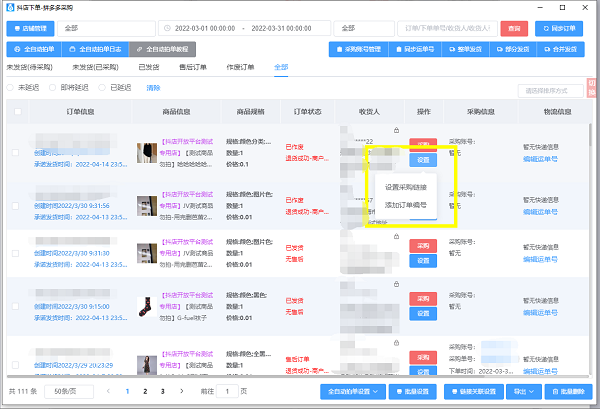
Task: Click blue 设置 button in 9:31:30 row
Action: [x=423, y=261]
